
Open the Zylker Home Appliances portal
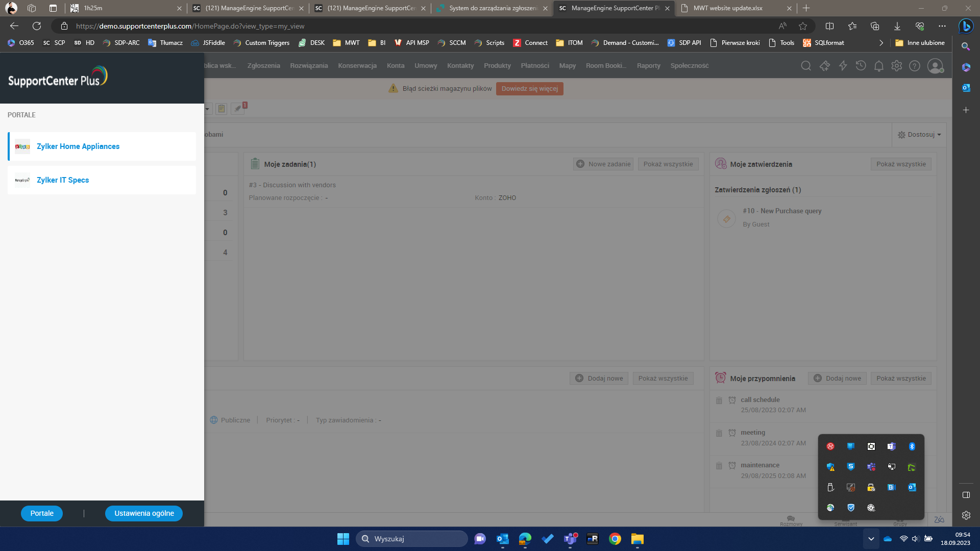(x=78, y=146)
